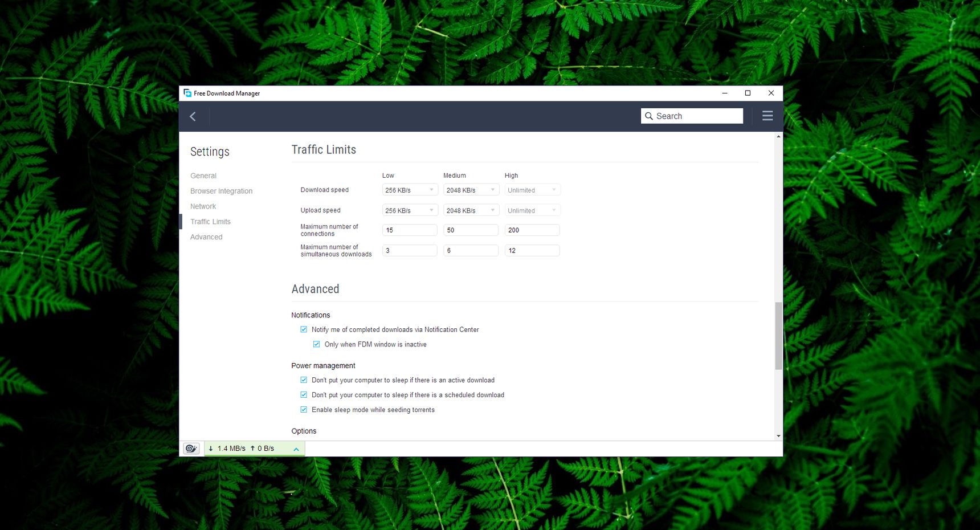980x530 pixels.
Task: Click the Upload speed row label
Action: (x=320, y=210)
